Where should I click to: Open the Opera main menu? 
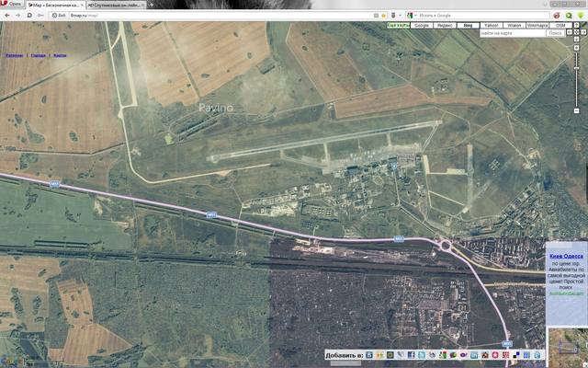(x=9, y=5)
